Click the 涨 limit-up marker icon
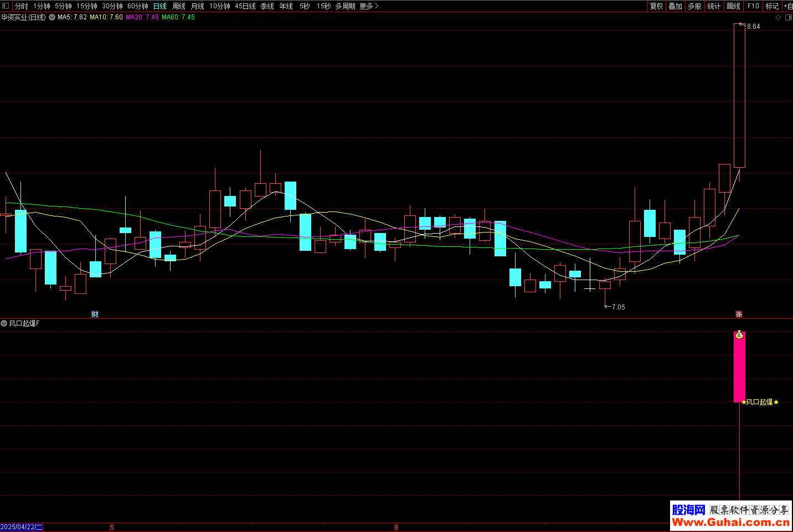Screen dimensions: 793x532 [739, 314]
